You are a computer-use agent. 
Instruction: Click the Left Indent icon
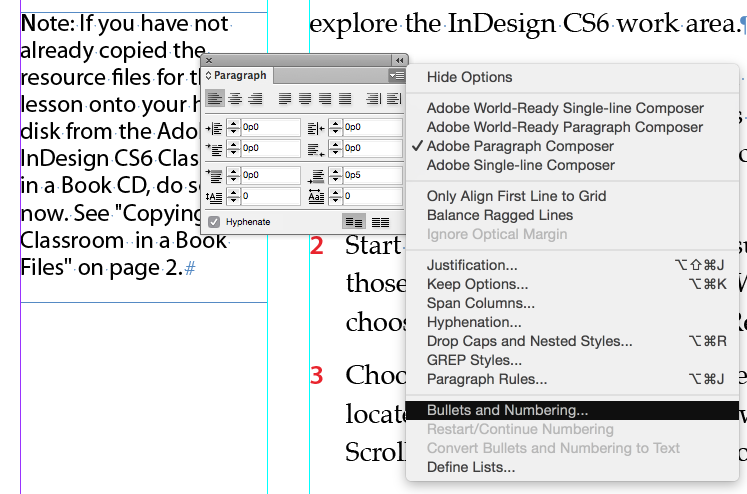(214, 128)
